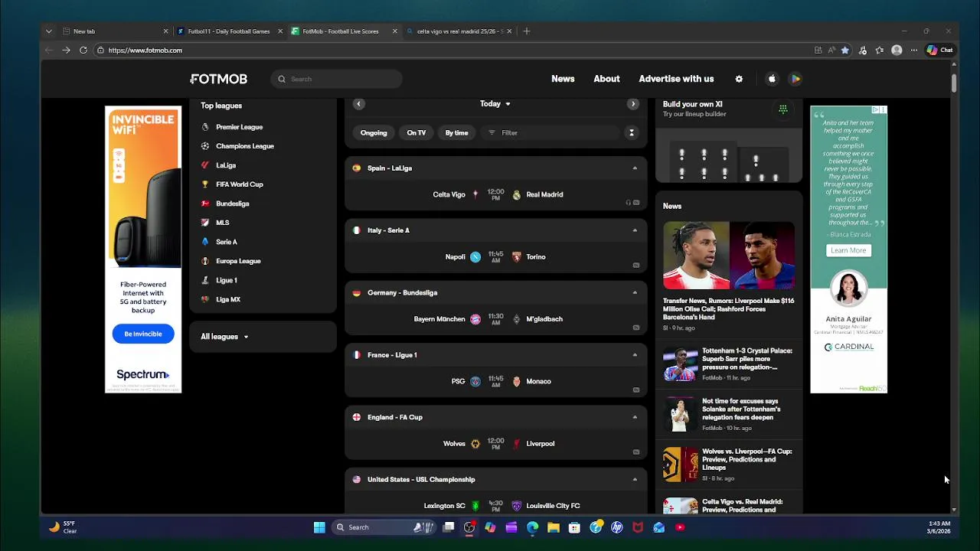Collapse the England - FA Cup section
Viewport: 980px width, 551px height.
click(635, 417)
